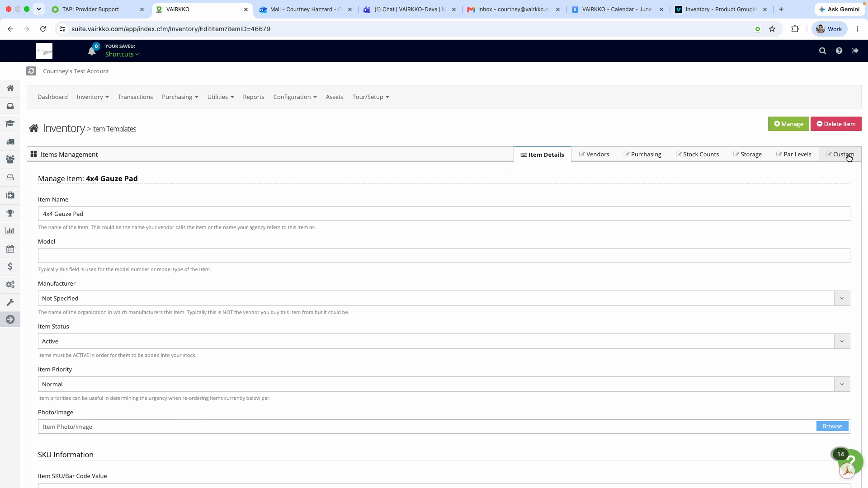Open the Transactions menu item
The width and height of the screenshot is (868, 488).
click(135, 97)
